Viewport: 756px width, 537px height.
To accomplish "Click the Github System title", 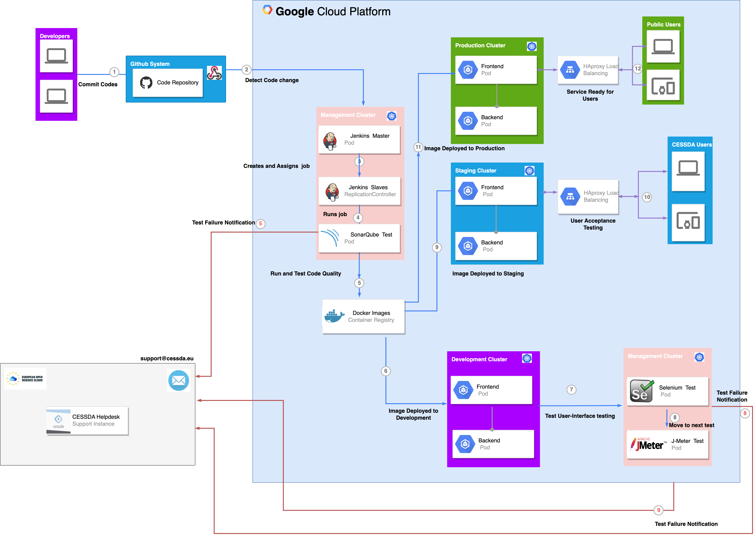I will [150, 64].
